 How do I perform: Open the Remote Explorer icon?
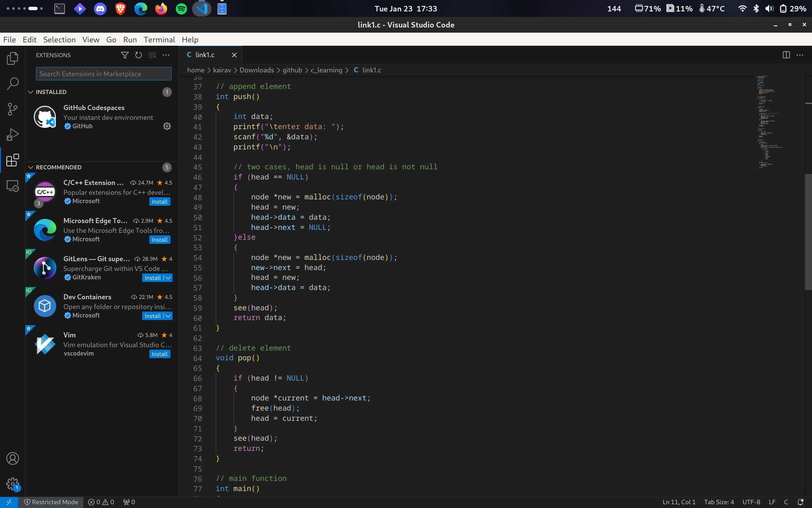coord(13,186)
